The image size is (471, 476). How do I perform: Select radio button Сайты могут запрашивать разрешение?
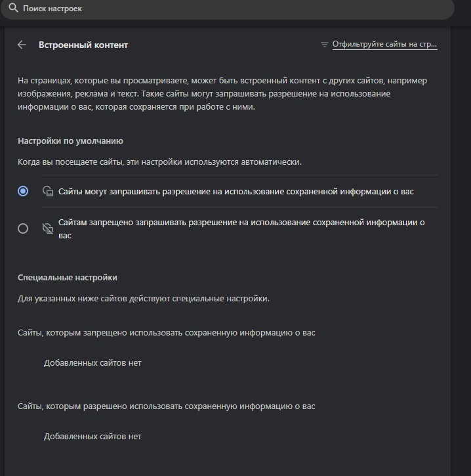pyautogui.click(x=23, y=191)
